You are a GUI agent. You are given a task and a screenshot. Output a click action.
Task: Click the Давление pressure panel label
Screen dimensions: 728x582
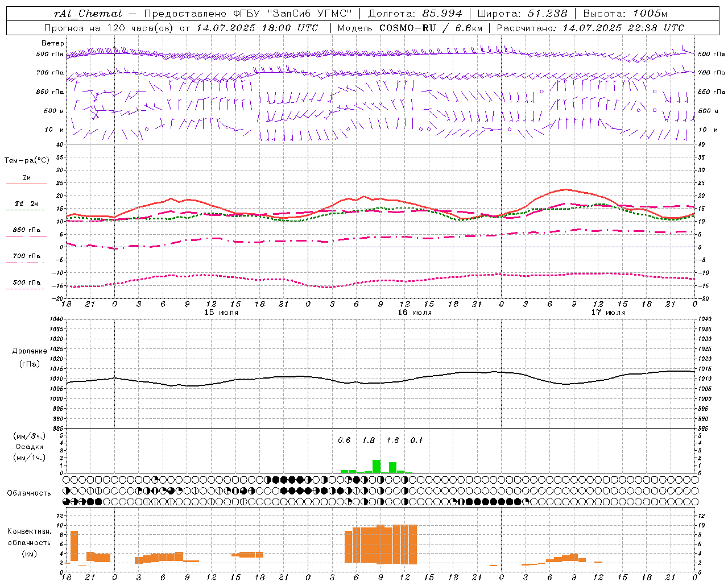[30, 351]
